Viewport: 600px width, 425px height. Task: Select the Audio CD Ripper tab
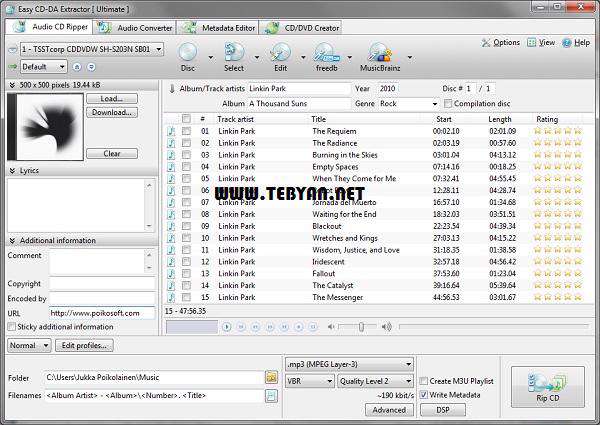point(49,27)
